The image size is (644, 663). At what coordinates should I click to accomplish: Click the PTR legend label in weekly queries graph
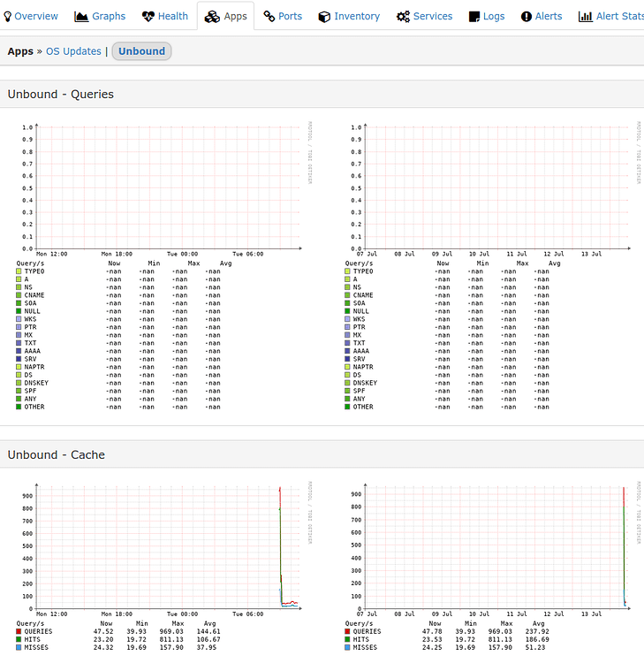point(360,327)
